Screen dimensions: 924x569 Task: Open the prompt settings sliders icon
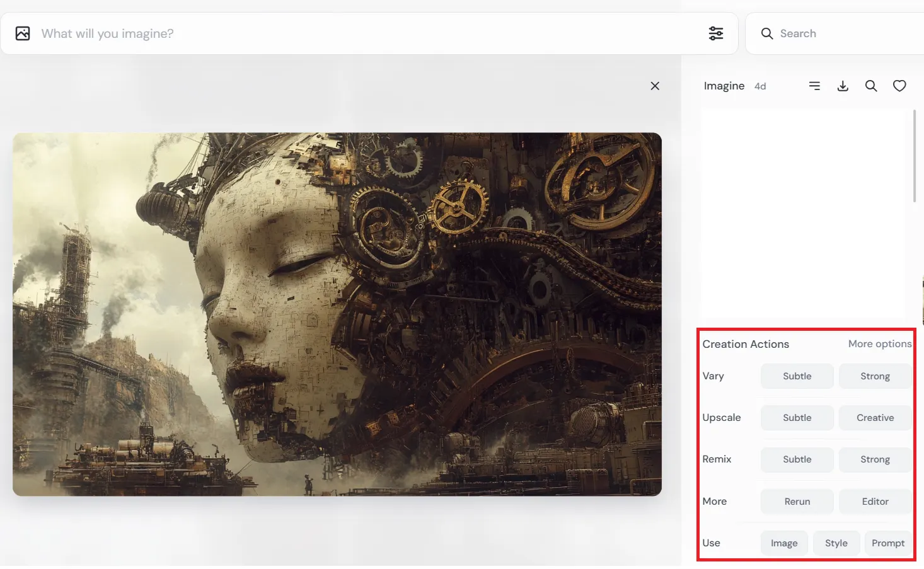point(715,33)
